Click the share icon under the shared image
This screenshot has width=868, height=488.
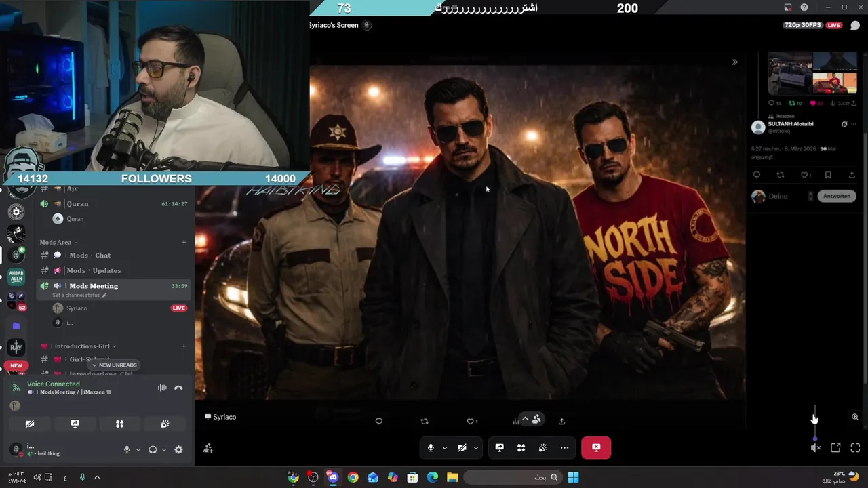[561, 421]
